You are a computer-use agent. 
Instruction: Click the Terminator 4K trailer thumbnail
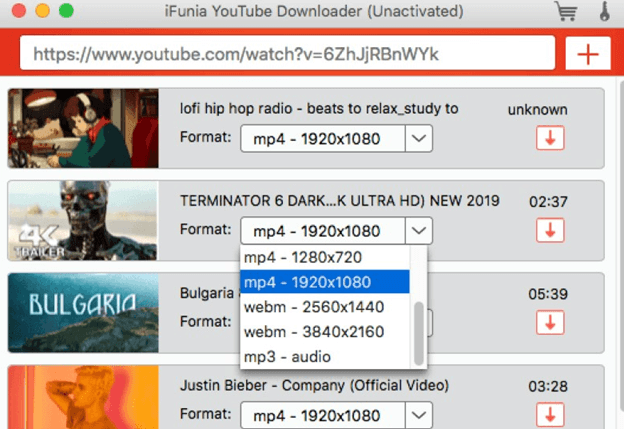tap(83, 220)
